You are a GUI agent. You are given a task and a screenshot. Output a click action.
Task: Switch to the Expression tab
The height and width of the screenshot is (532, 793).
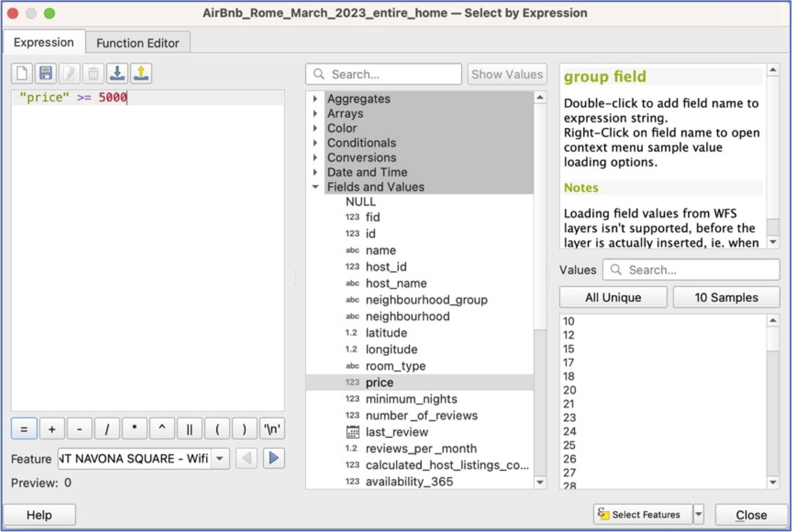coord(44,42)
